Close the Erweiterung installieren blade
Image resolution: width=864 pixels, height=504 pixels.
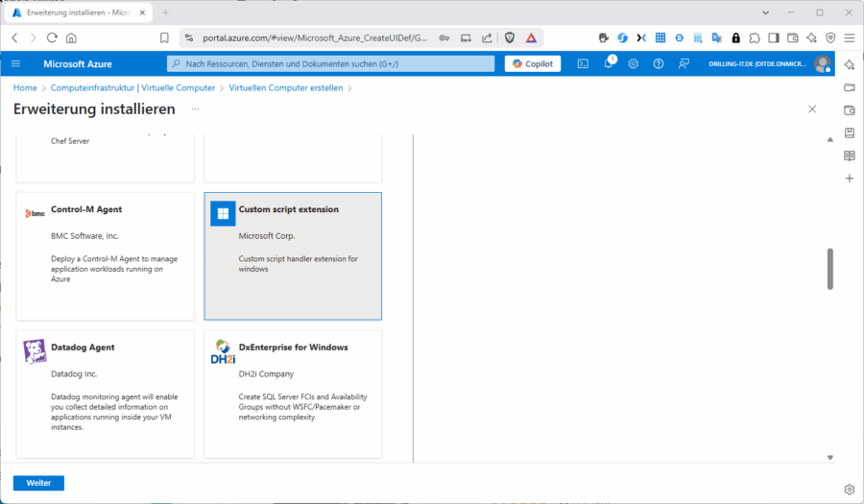click(x=811, y=109)
